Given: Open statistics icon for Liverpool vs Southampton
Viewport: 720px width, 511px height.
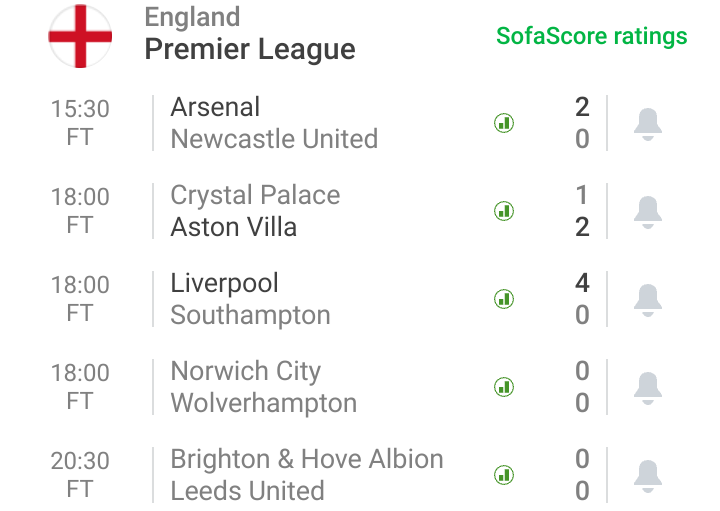Looking at the screenshot, I should [504, 299].
